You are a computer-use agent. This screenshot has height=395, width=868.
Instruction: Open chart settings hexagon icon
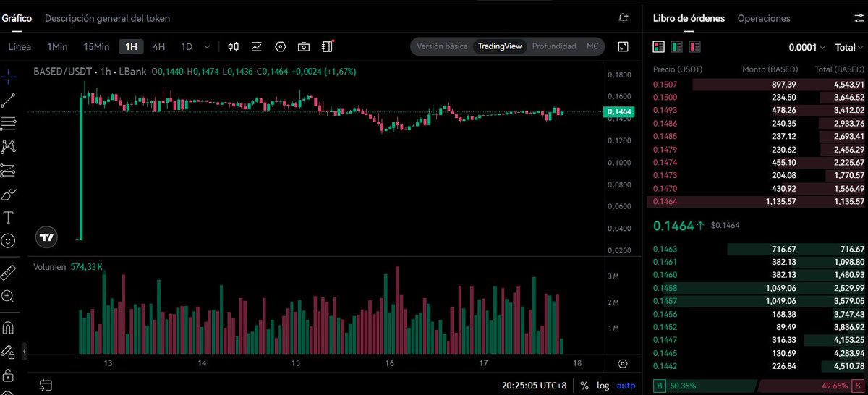click(281, 46)
